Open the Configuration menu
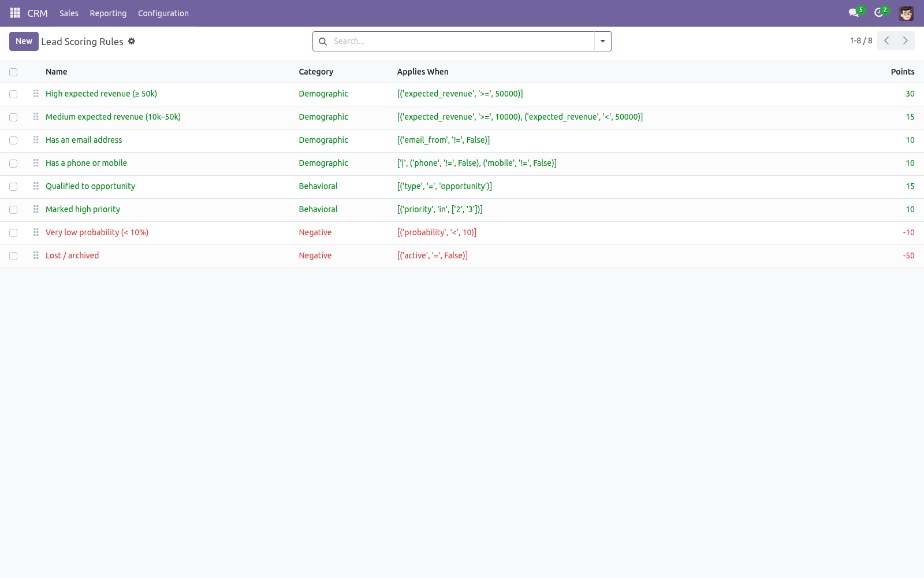 tap(163, 13)
